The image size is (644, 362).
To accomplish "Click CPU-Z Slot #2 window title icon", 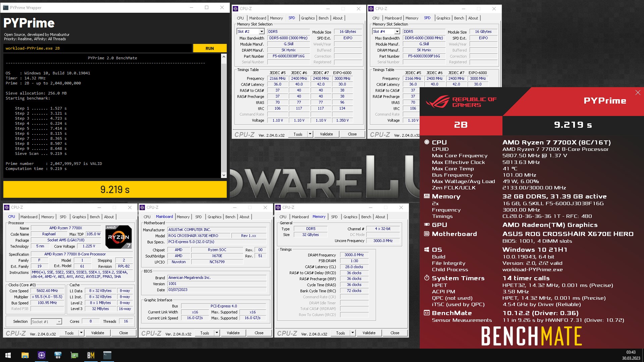I will (x=235, y=9).
